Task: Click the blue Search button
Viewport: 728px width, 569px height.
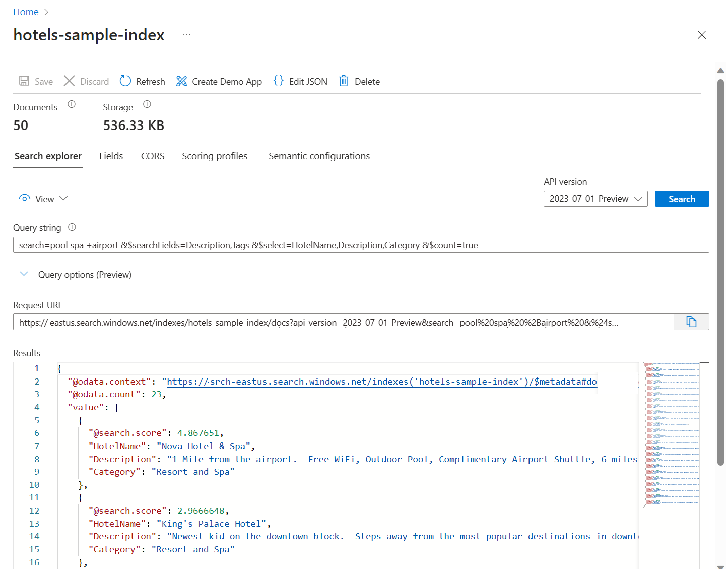Action: (682, 199)
